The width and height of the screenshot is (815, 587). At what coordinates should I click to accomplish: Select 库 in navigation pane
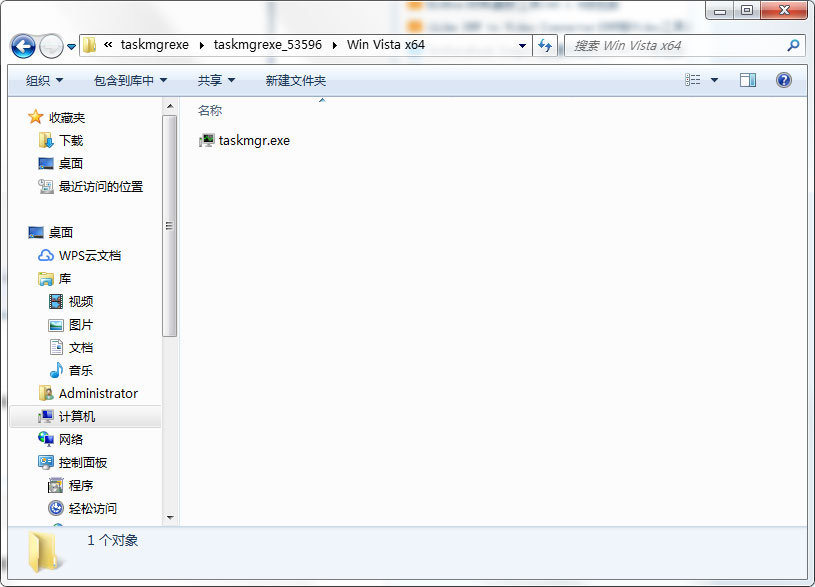pos(65,279)
